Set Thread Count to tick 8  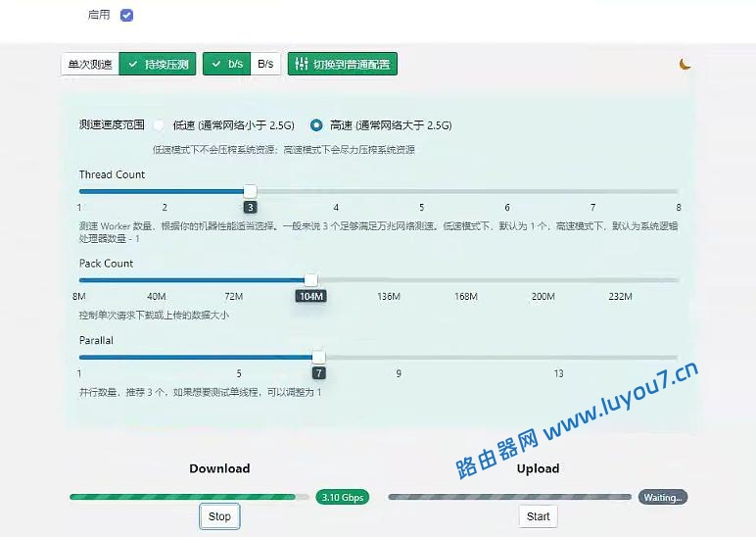pos(679,208)
